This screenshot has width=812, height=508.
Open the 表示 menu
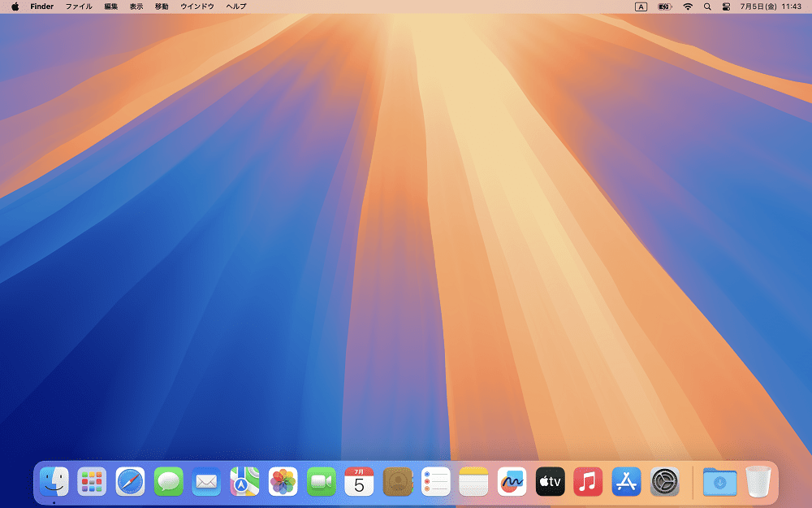tap(136, 7)
